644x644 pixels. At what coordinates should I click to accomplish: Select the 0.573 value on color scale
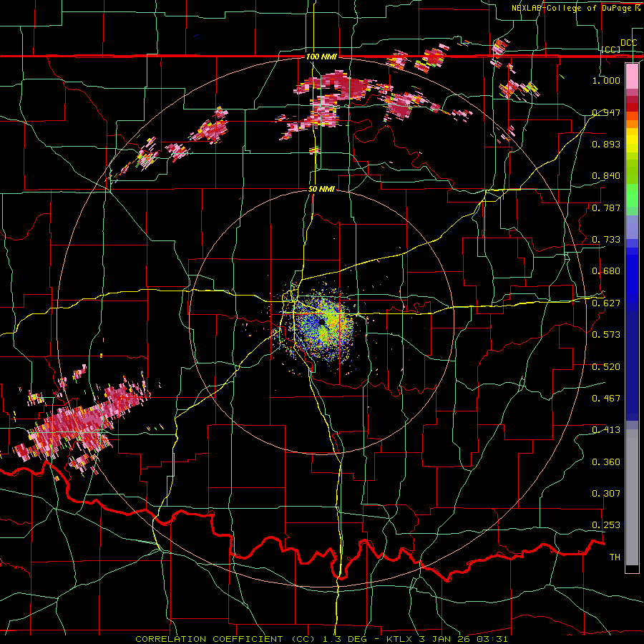[x=606, y=335]
